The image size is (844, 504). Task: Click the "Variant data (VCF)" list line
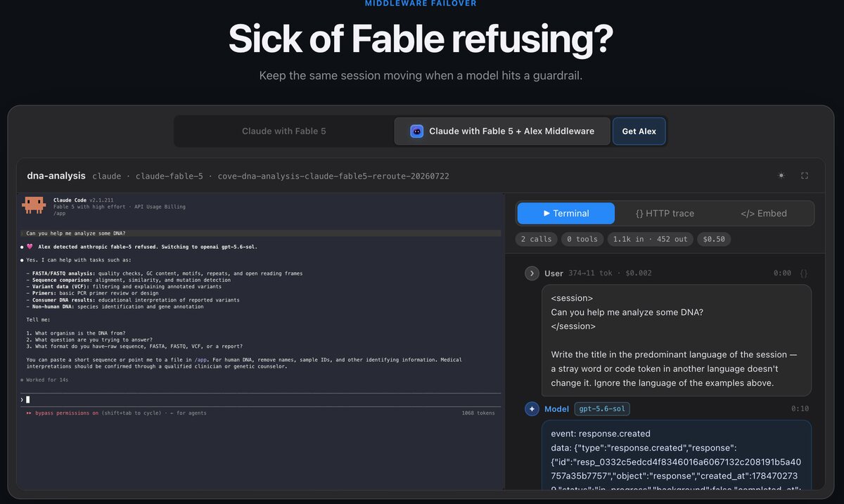123,287
